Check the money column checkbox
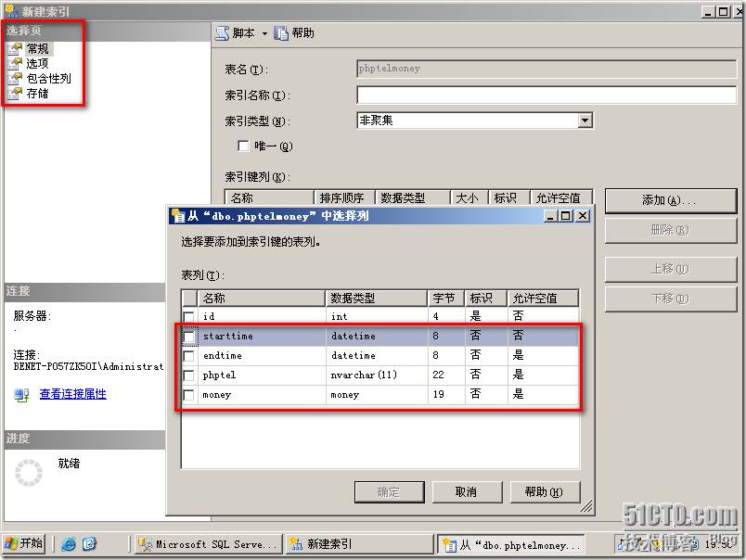746x560 pixels. pyautogui.click(x=189, y=395)
